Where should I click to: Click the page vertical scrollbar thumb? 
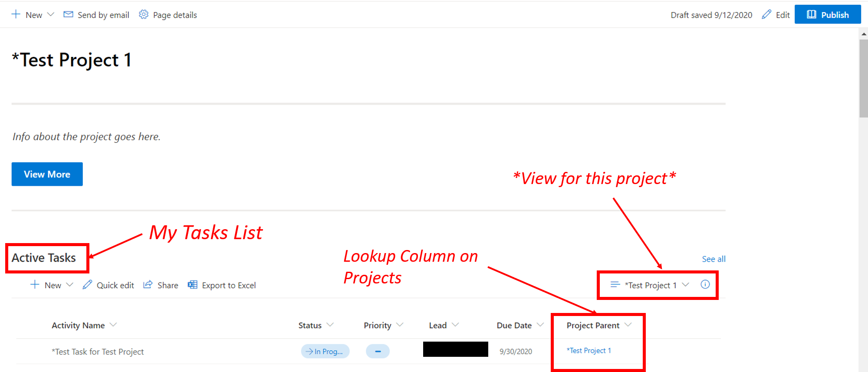(863, 78)
